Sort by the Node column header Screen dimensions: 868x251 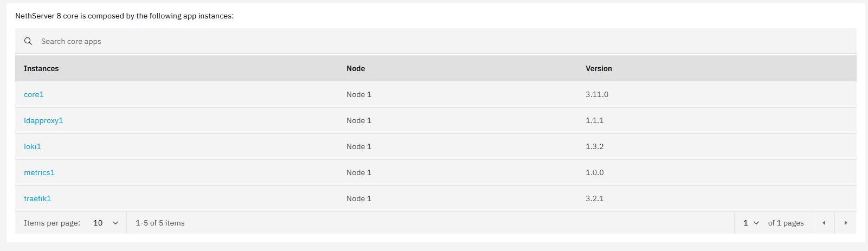[x=356, y=68]
